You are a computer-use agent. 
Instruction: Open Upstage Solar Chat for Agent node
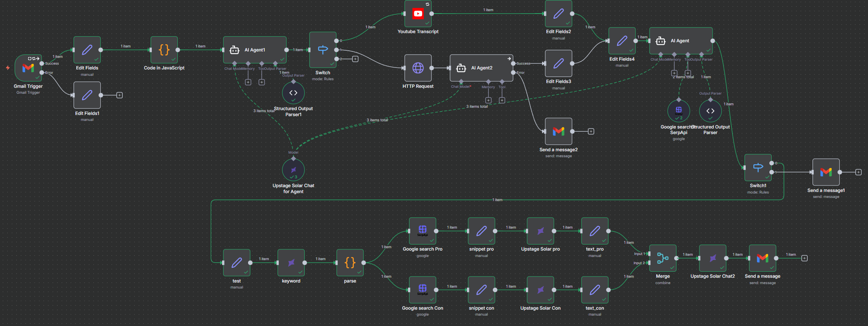coord(293,170)
